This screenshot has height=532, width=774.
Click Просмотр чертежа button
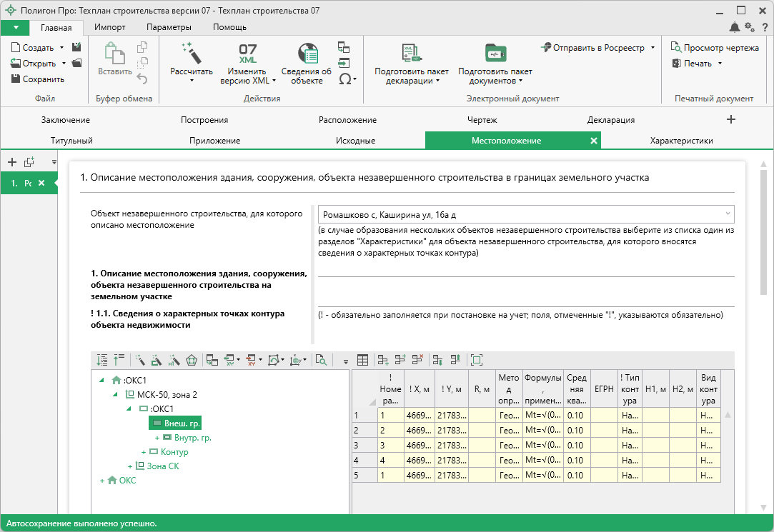coord(714,48)
